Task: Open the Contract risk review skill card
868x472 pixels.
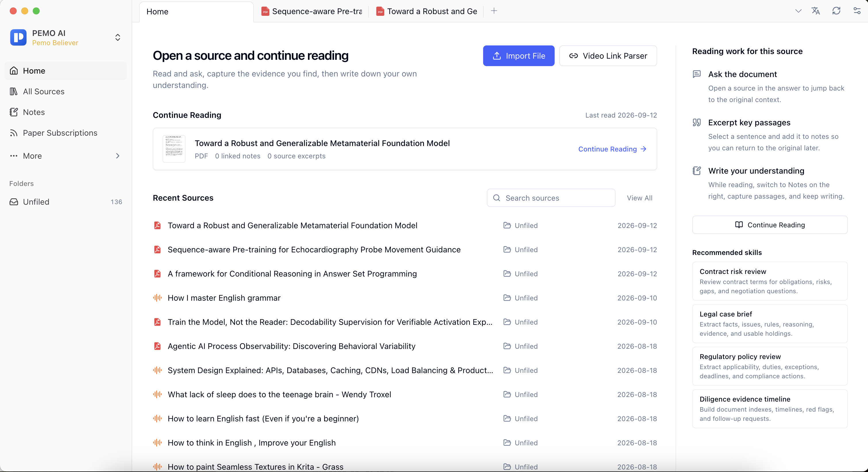Action: 769,281
